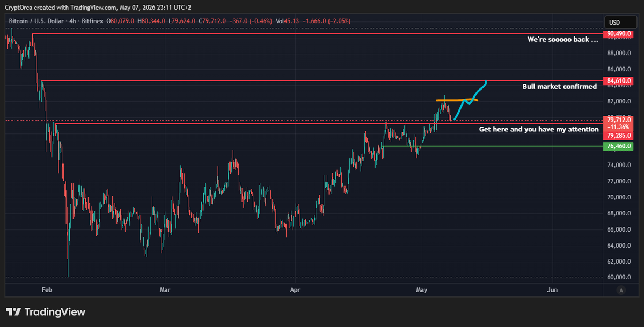Screen dimensions: 644x327
Task: Click 'We're sooooo back ...' annotation
Action: 562,39
